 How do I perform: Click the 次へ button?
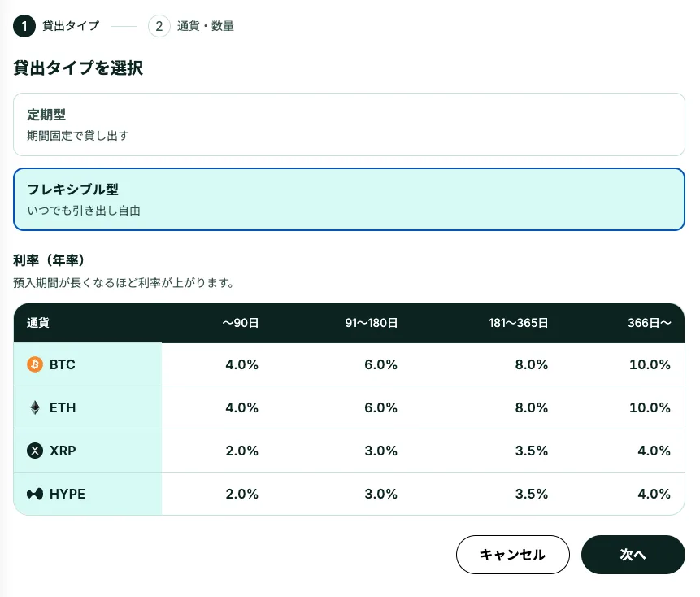633,555
